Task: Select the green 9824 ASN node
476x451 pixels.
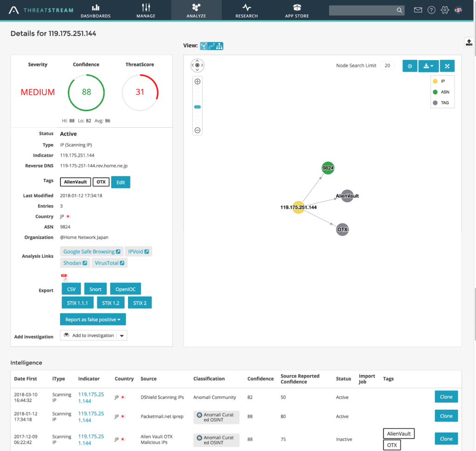Action: (x=328, y=168)
